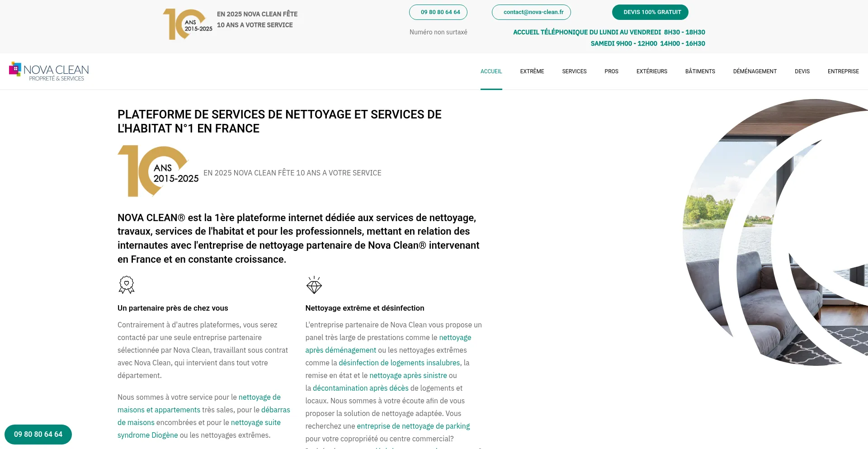The height and width of the screenshot is (449, 868).
Task: Click floating 09 80 80 64 64 button
Action: click(38, 435)
